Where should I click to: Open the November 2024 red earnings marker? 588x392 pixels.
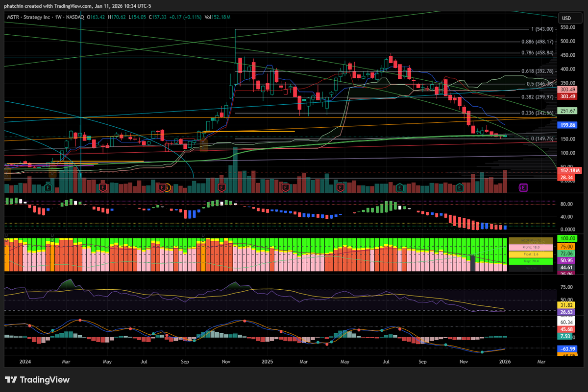point(222,187)
